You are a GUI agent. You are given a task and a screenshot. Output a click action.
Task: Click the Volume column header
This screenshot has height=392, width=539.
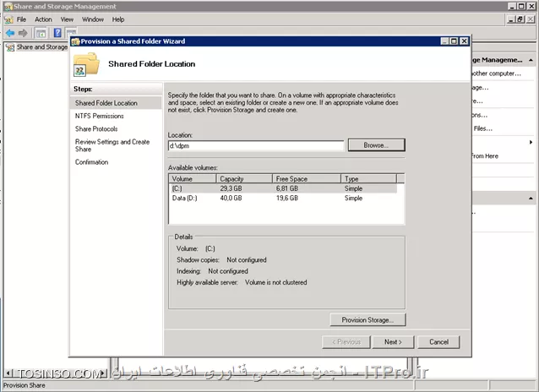(193, 179)
